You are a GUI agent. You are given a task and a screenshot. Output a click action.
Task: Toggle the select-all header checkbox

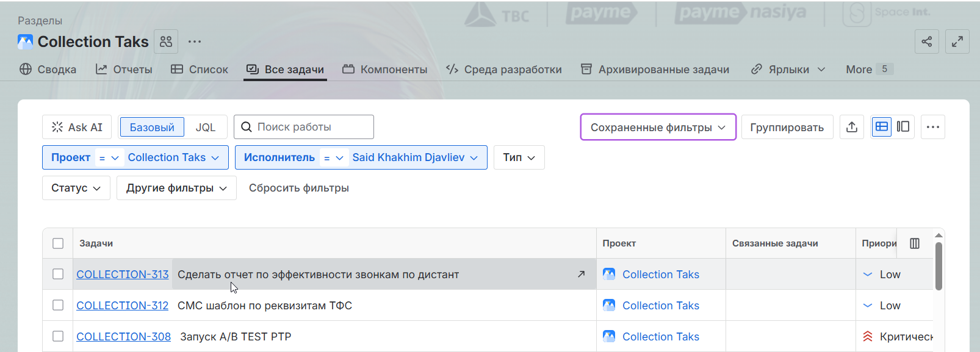click(x=58, y=243)
